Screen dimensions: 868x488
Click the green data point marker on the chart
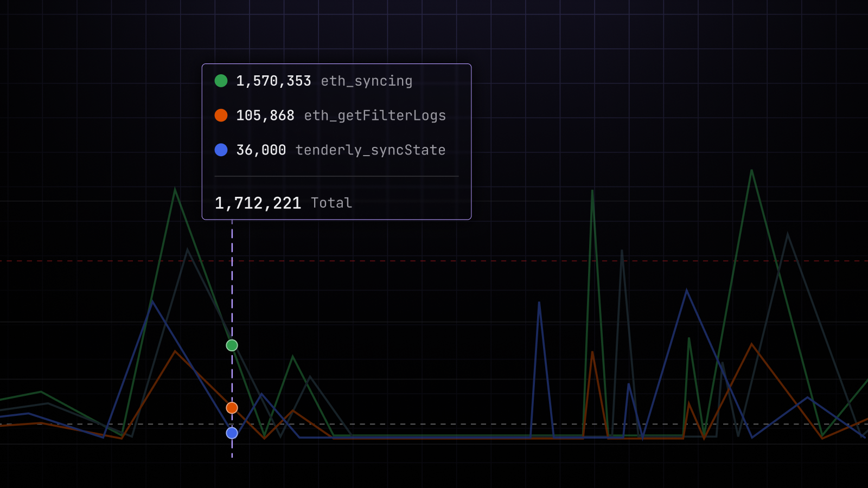click(232, 345)
